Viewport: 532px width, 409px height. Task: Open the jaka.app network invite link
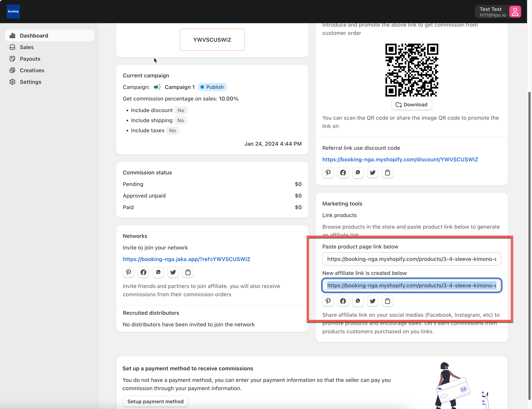pos(186,259)
